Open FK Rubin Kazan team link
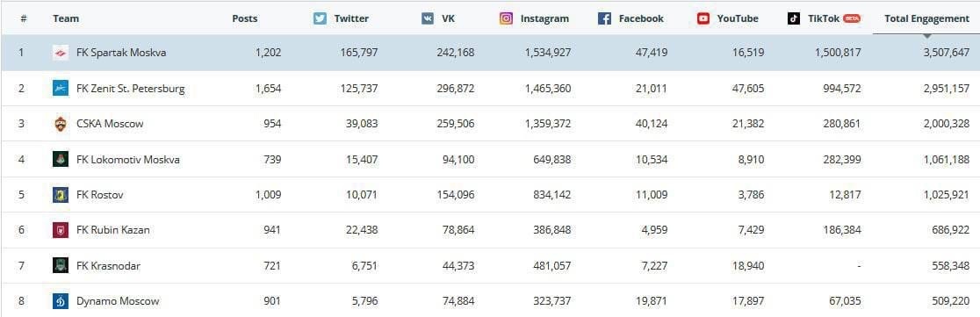This screenshot has height=317, width=980. coord(113,230)
